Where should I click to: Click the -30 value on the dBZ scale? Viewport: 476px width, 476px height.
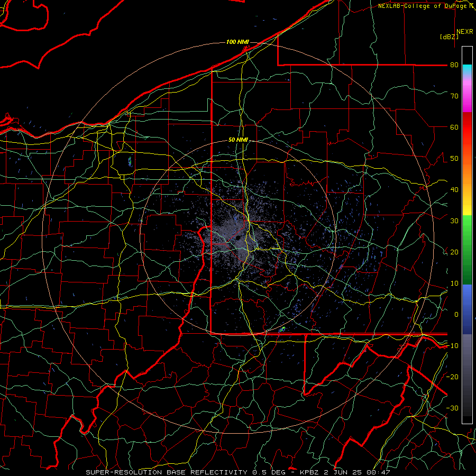(452, 408)
